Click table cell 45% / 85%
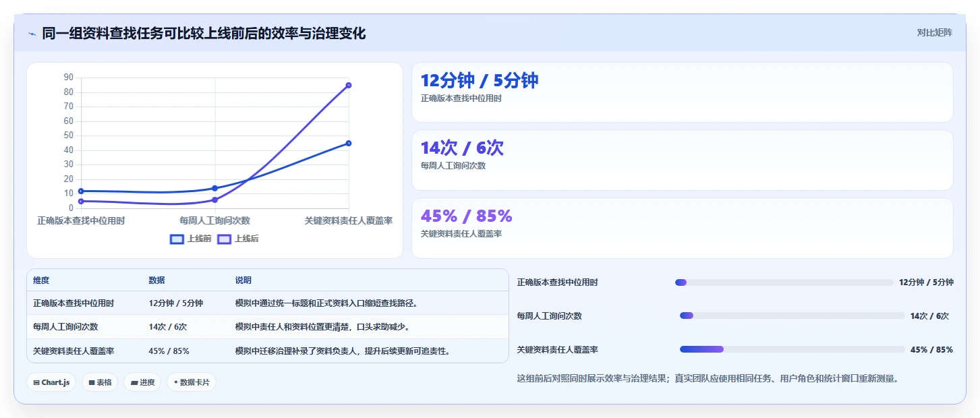Image resolution: width=980 pixels, height=418 pixels. (x=169, y=351)
